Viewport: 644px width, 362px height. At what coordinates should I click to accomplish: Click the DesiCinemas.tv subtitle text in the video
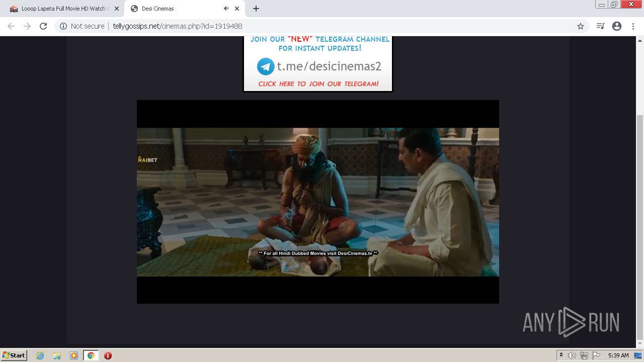318,253
